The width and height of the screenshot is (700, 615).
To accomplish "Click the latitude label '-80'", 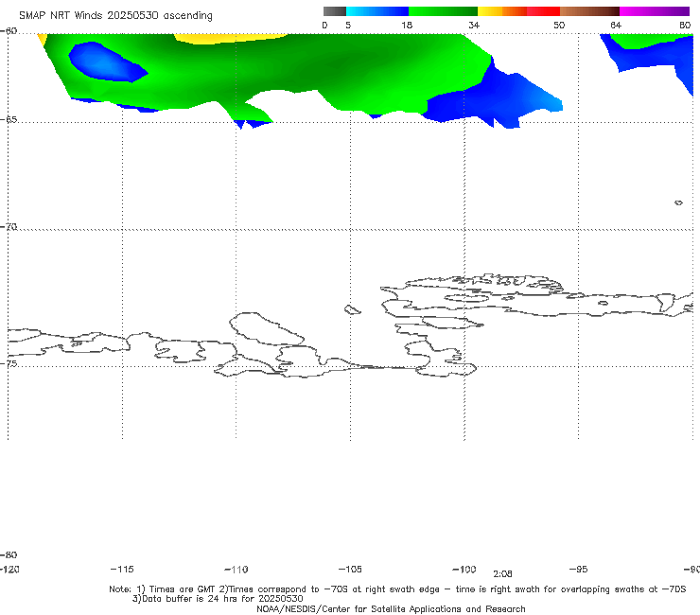I will [9, 554].
